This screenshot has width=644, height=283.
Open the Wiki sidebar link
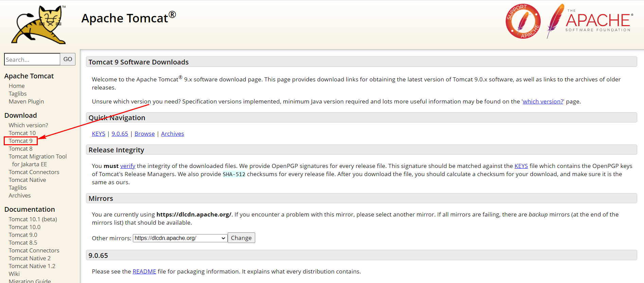pyautogui.click(x=14, y=274)
